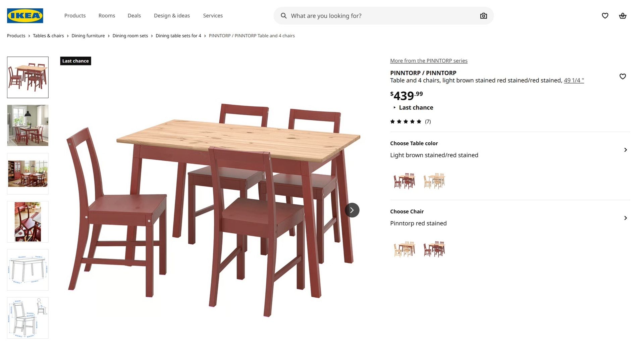Select the red stained chair variant
644x345 pixels.
tap(434, 249)
